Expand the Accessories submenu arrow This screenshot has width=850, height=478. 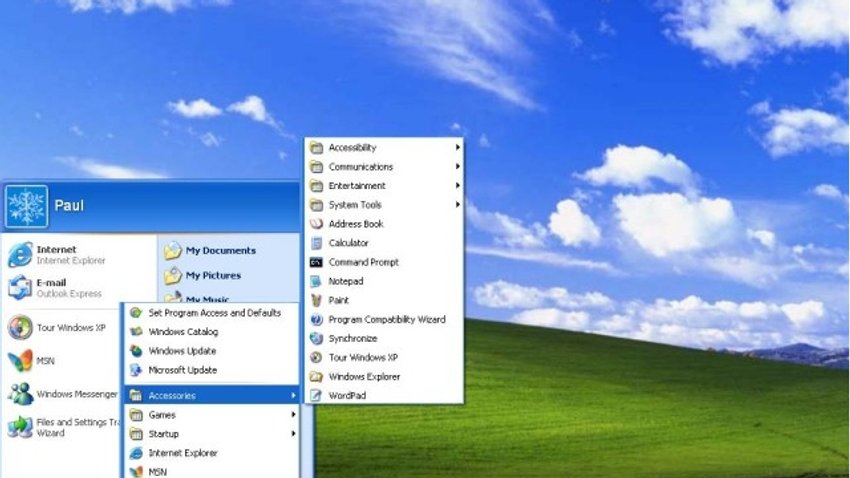[293, 396]
